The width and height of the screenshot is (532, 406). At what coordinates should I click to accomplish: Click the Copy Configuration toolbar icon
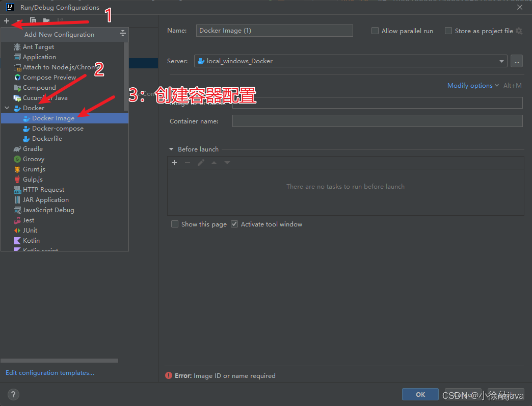(x=33, y=21)
